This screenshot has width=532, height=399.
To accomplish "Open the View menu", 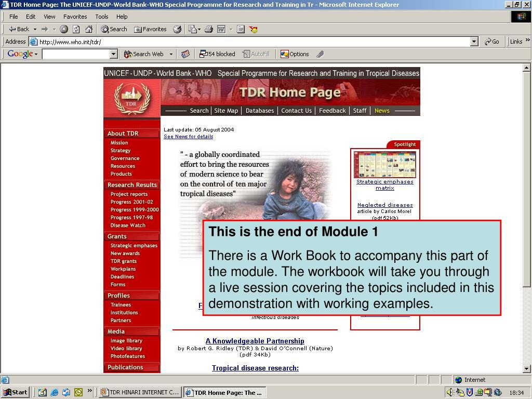I will 49,17.
